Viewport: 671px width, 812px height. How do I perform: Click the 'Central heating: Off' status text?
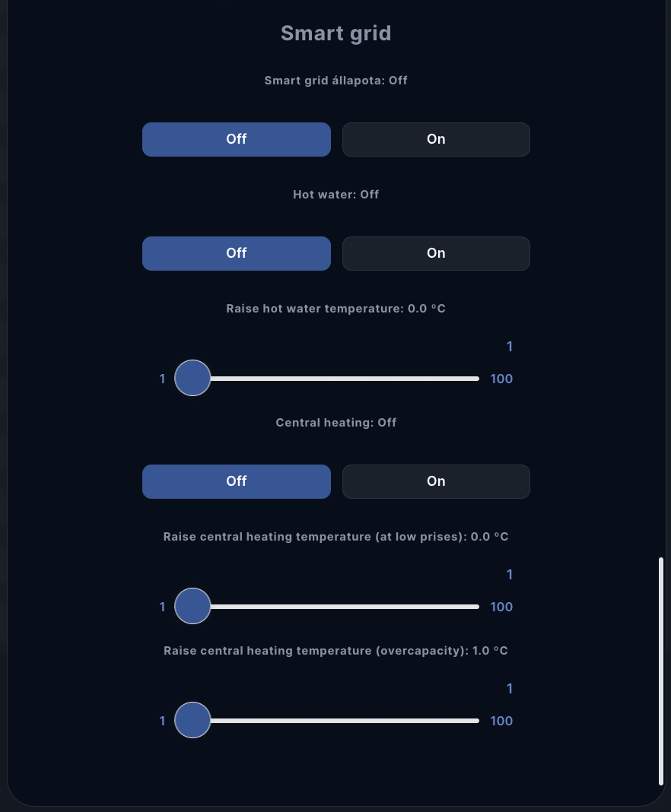point(335,423)
